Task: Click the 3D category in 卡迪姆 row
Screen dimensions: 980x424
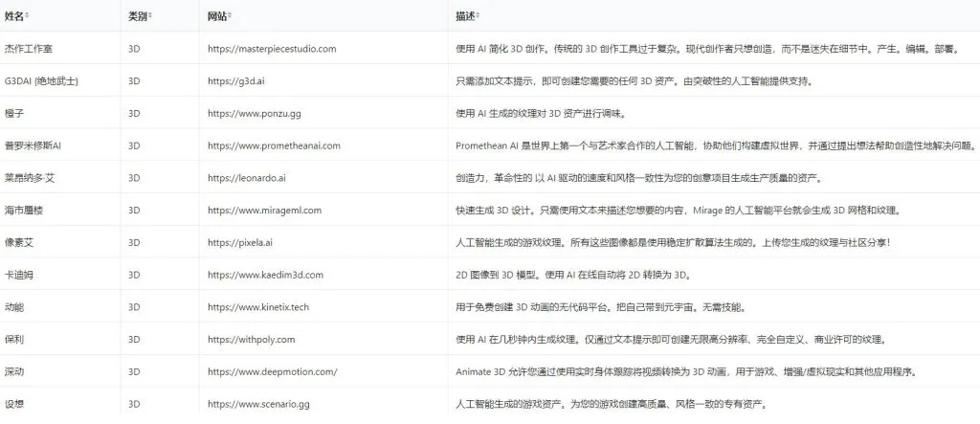Action: (134, 275)
